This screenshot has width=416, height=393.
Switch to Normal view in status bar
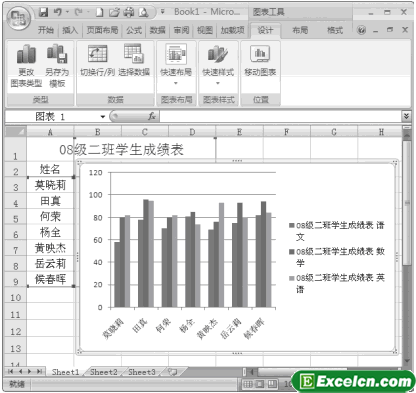pos(248,384)
